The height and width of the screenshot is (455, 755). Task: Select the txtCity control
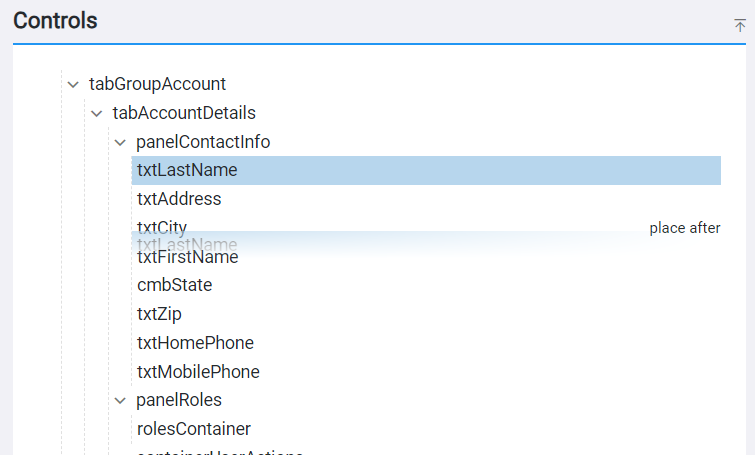(x=162, y=227)
